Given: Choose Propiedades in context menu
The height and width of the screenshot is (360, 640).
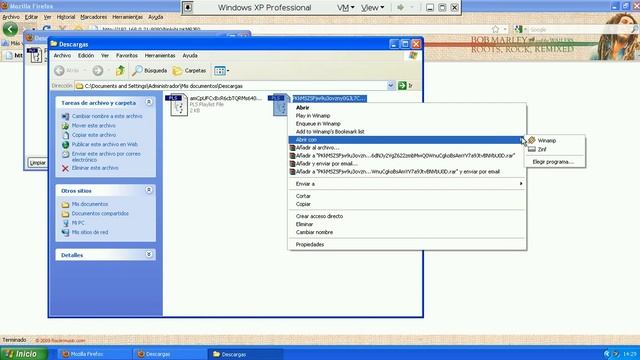Looking at the screenshot, I should click(310, 244).
